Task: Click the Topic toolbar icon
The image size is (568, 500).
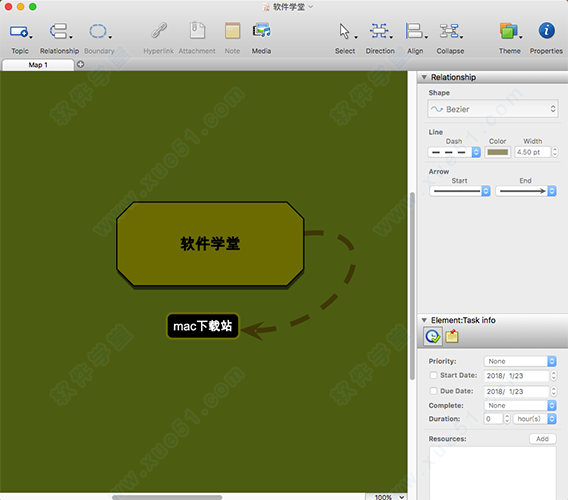Action: 19,32
